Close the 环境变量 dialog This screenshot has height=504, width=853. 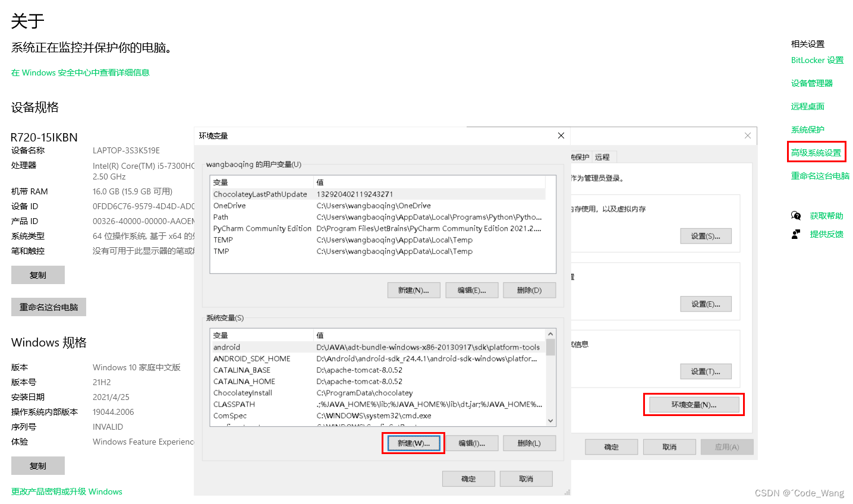[561, 136]
